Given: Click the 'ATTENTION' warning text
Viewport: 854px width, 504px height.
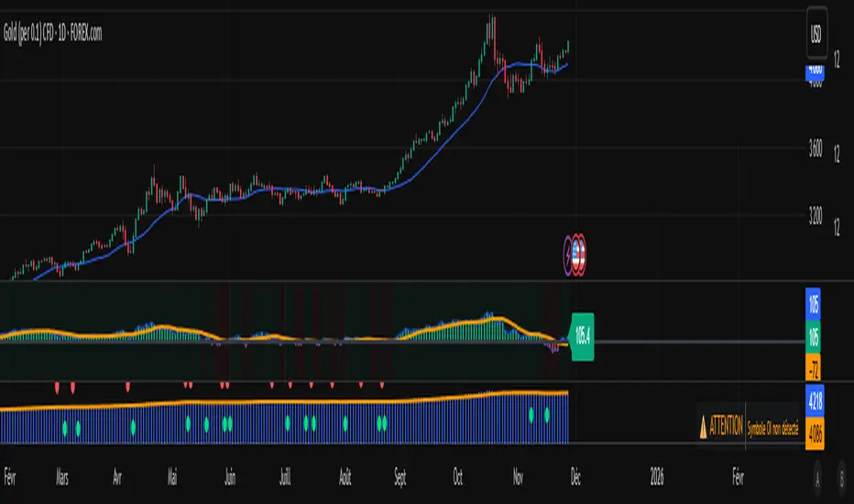Looking at the screenshot, I should (726, 426).
